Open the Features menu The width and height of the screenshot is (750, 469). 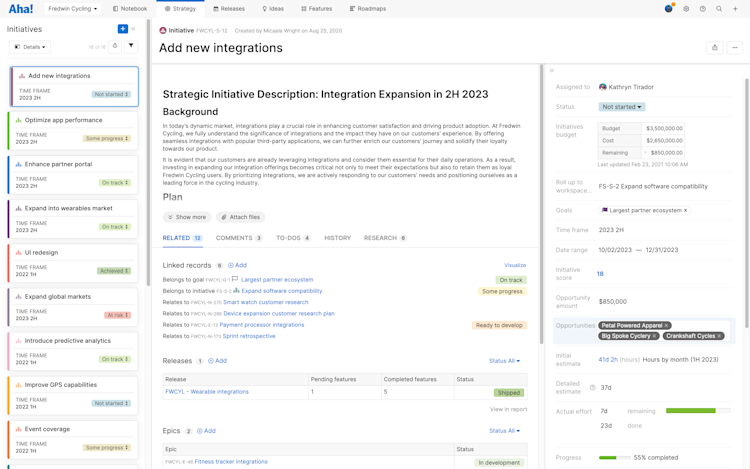pyautogui.click(x=317, y=9)
